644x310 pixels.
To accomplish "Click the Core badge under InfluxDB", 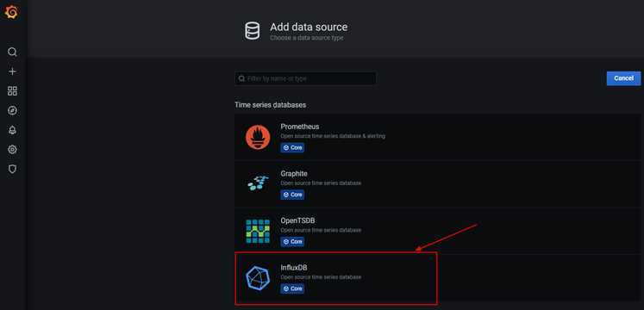I will point(292,288).
